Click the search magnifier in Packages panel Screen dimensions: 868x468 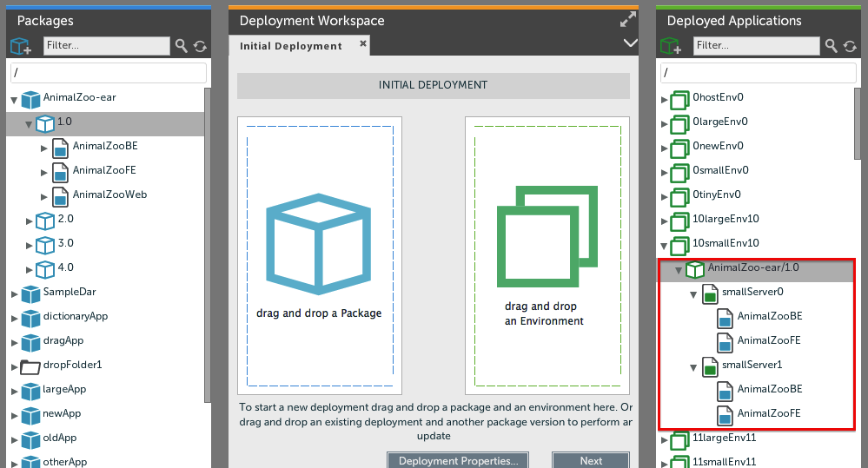pos(182,46)
